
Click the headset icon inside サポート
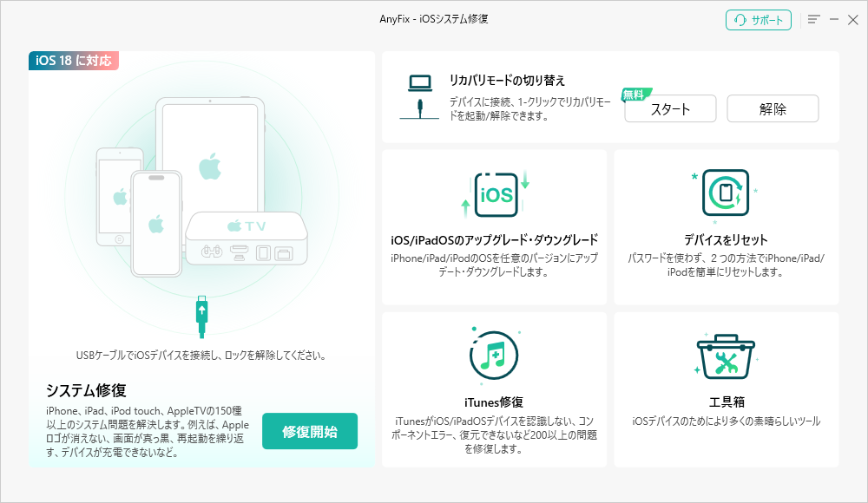tap(740, 19)
